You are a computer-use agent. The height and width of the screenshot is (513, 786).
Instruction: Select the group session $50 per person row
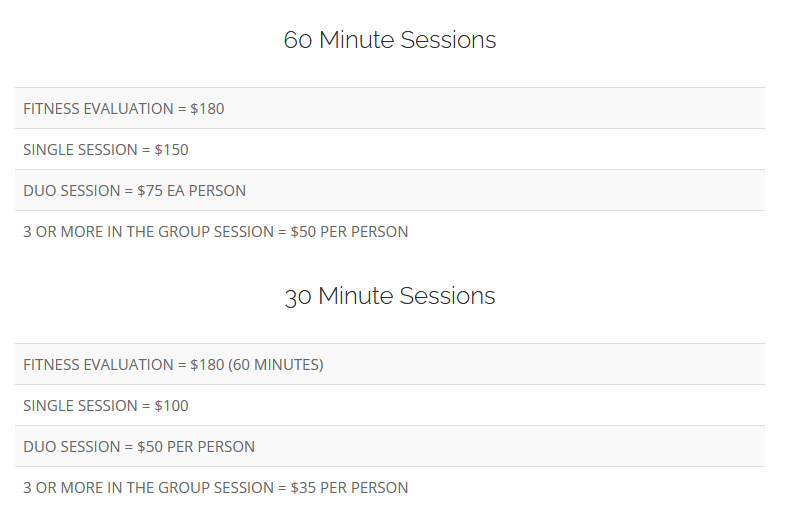[x=390, y=232]
